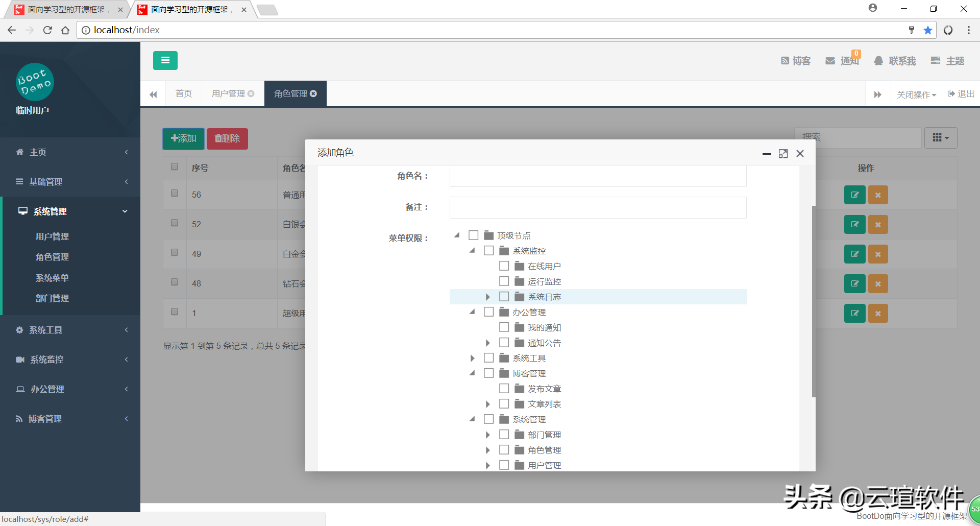980x526 pixels.
Task: Open 系统菜单 in sidebar submenu
Action: (52, 278)
